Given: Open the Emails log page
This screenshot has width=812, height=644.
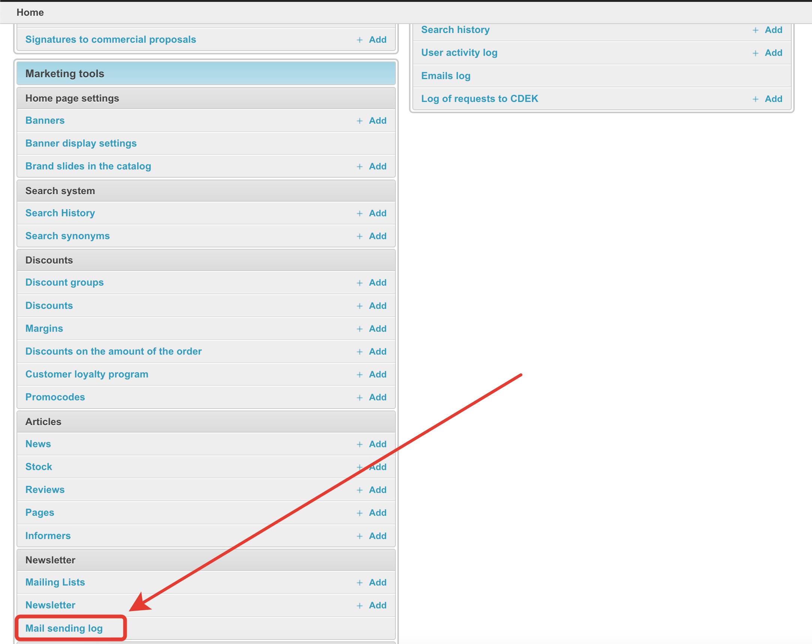Looking at the screenshot, I should click(445, 76).
